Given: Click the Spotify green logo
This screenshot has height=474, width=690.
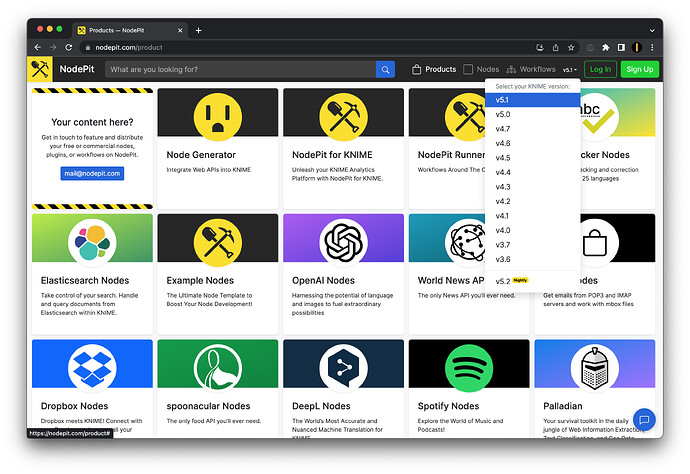Looking at the screenshot, I should click(469, 368).
